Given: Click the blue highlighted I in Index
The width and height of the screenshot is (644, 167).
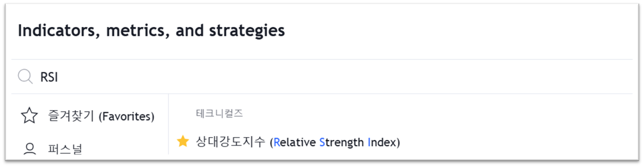Looking at the screenshot, I should click(x=369, y=143).
